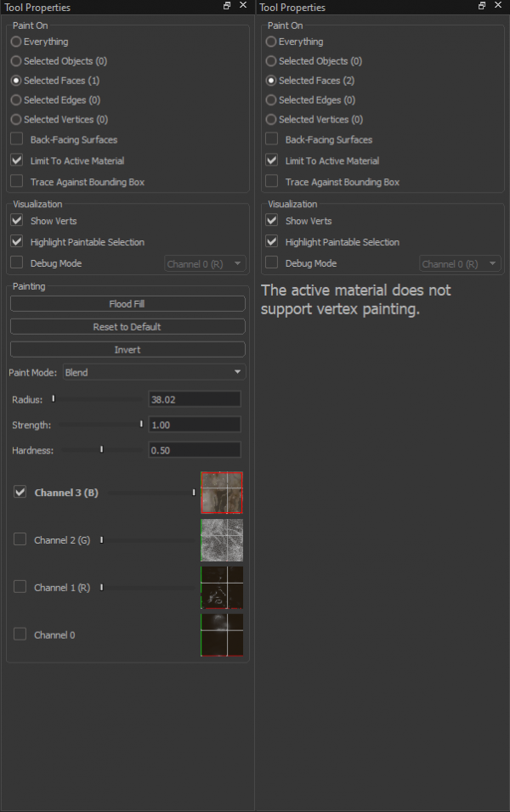The image size is (510, 812).
Task: Choose the Channel 0 texture thumbnail
Action: point(222,635)
